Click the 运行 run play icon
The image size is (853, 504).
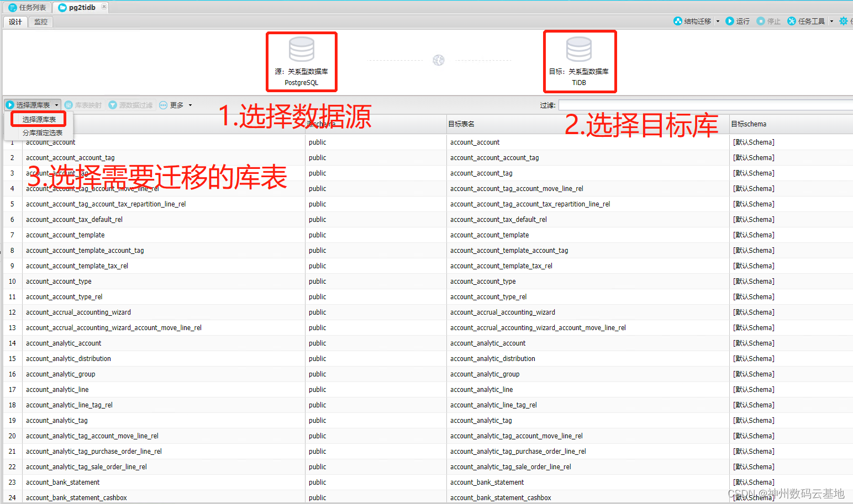[x=730, y=21]
